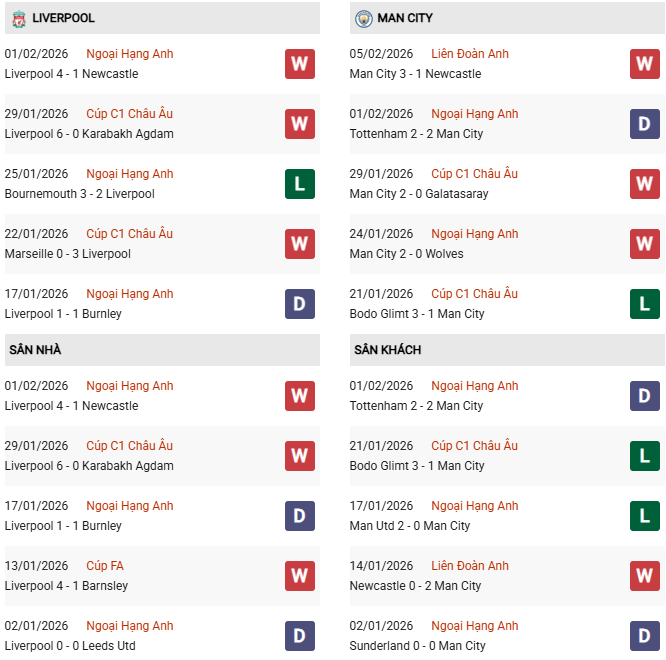Click the D badge for Liverpool 0 - 0 Leeds Utd

pos(299,636)
